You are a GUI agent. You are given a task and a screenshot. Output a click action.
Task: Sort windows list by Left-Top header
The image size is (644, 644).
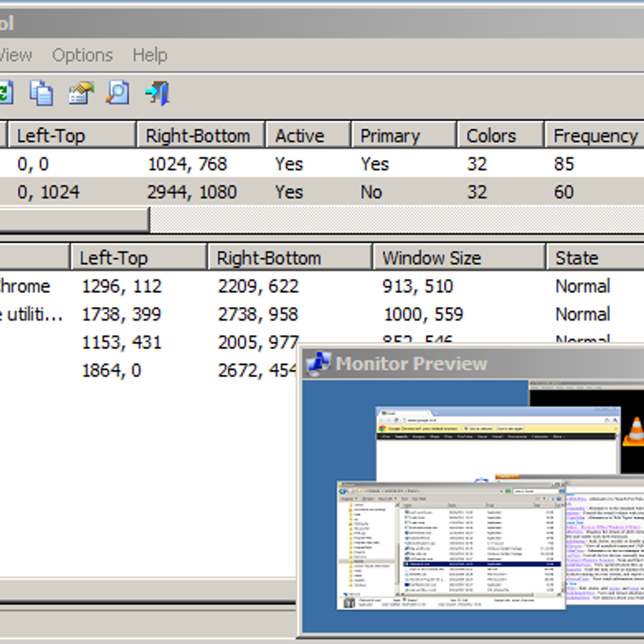[138, 257]
